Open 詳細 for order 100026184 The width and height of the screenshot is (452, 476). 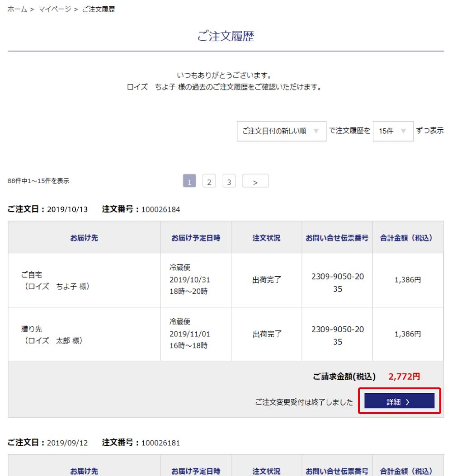coord(399,401)
